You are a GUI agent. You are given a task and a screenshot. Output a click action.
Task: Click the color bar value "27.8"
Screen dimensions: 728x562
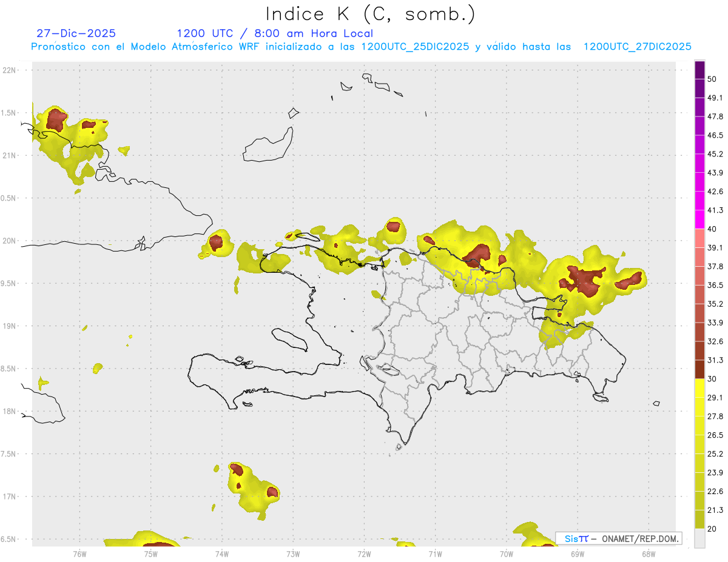[x=715, y=416]
